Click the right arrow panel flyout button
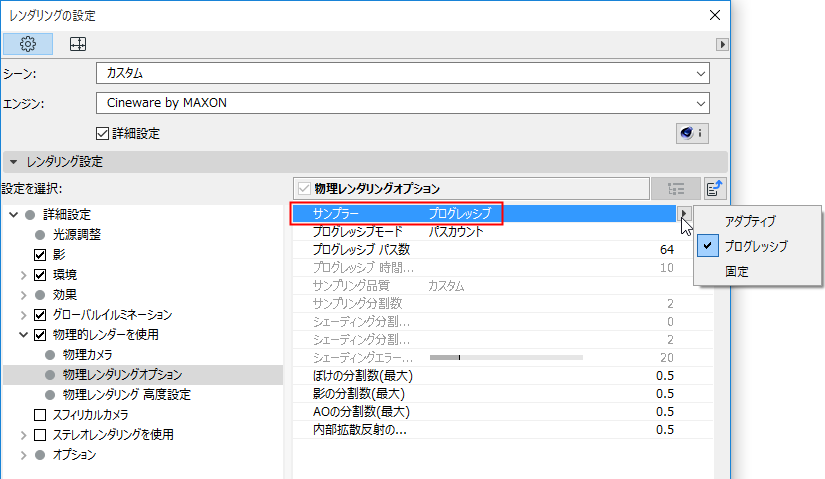This screenshot has height=479, width=825. pos(722,45)
